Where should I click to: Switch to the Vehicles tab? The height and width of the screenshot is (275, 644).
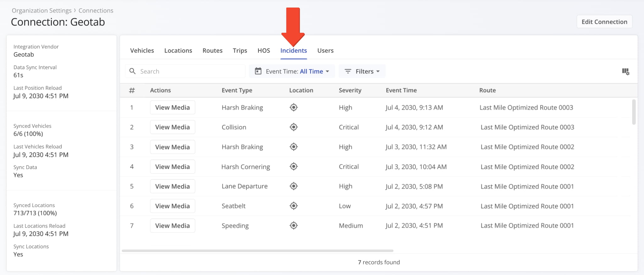pos(142,51)
